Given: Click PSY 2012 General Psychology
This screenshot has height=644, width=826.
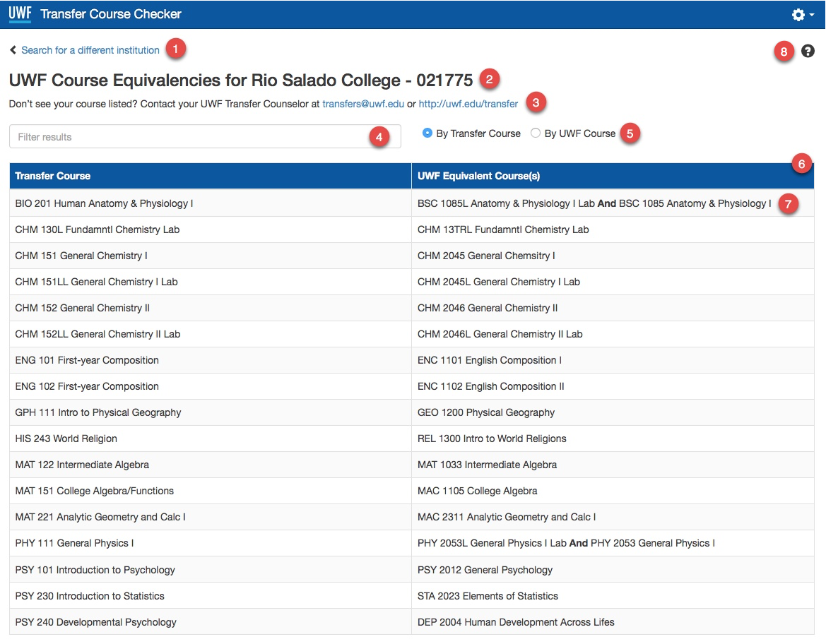Looking at the screenshot, I should (485, 570).
